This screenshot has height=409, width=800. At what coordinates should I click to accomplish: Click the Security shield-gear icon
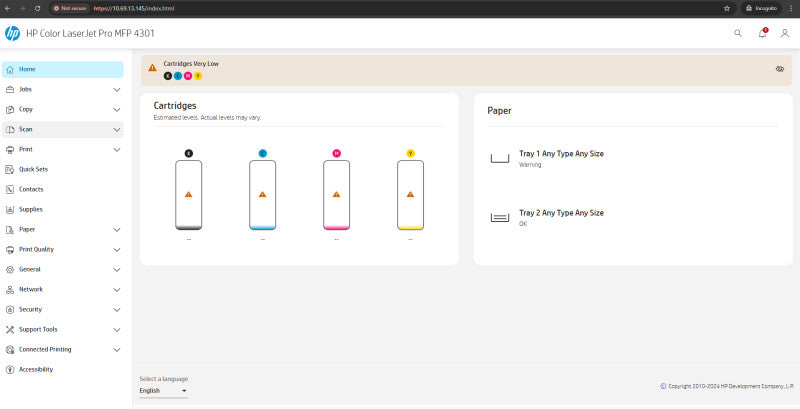[10, 310]
